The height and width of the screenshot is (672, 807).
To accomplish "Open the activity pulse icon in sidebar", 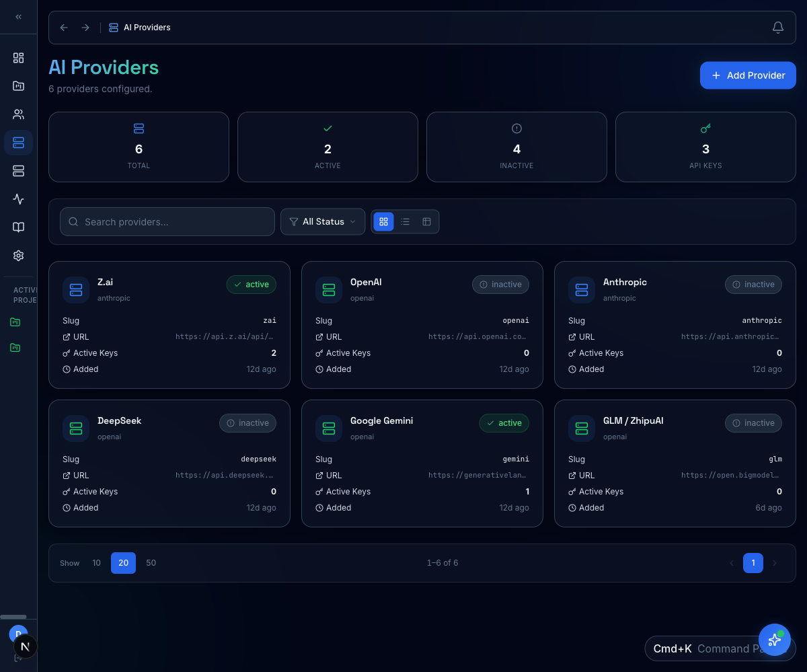I will click(18, 199).
